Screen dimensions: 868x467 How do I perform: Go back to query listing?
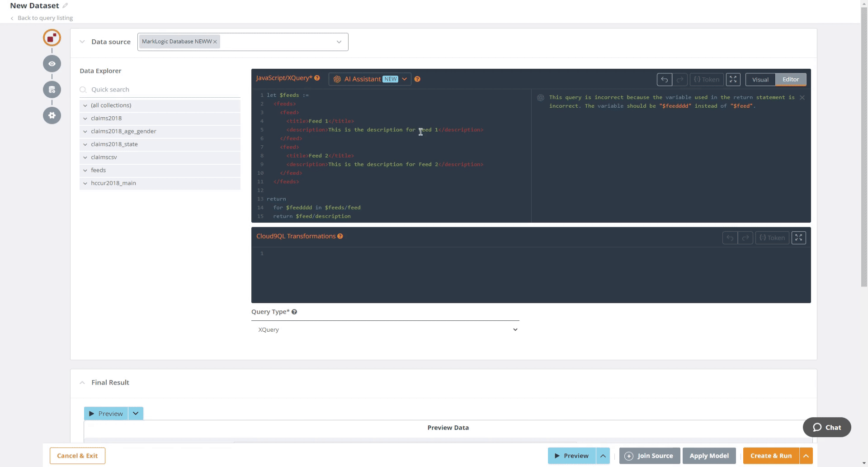[x=45, y=18]
